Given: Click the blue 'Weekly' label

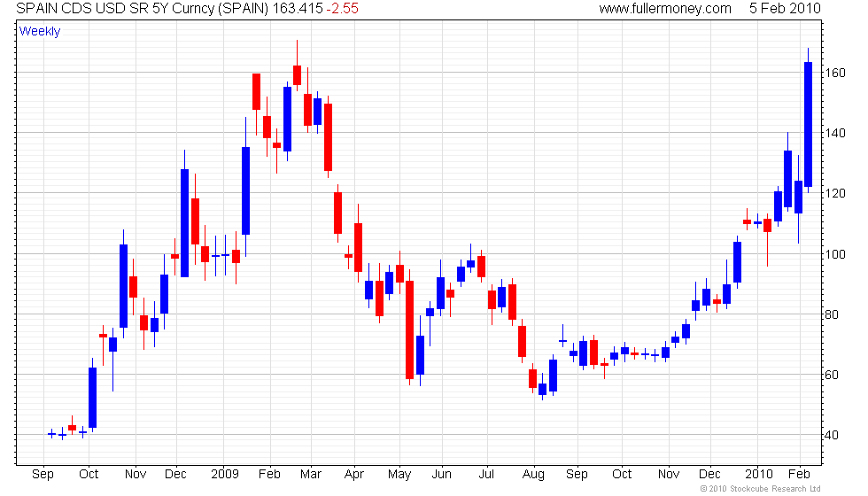Looking at the screenshot, I should (x=40, y=31).
